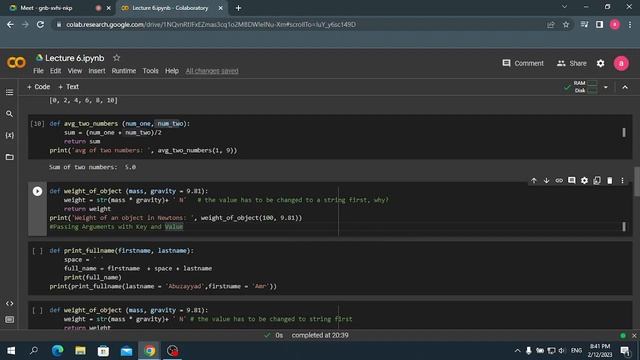Run the weight_of_object cell
Screen dimensions: 640x360
tap(37, 191)
